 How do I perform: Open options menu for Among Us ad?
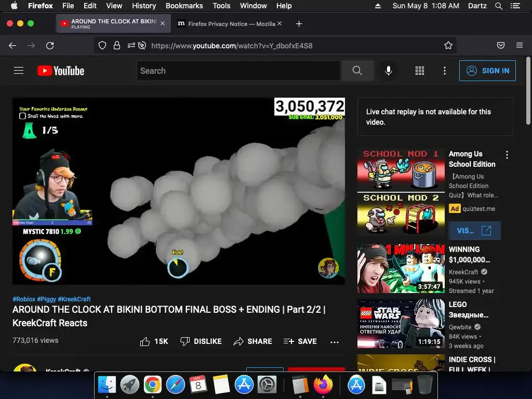point(507,155)
